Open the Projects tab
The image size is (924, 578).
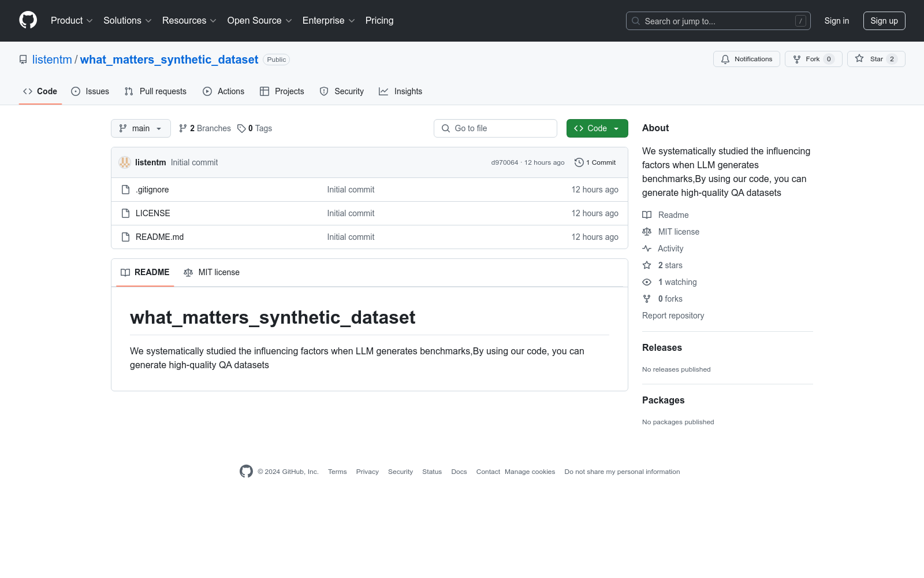[282, 91]
